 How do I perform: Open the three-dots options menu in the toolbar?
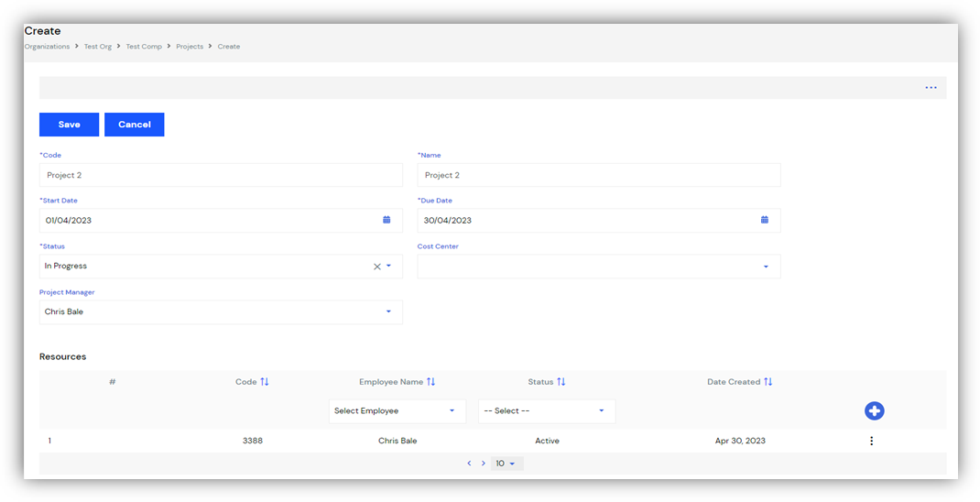coord(931,88)
